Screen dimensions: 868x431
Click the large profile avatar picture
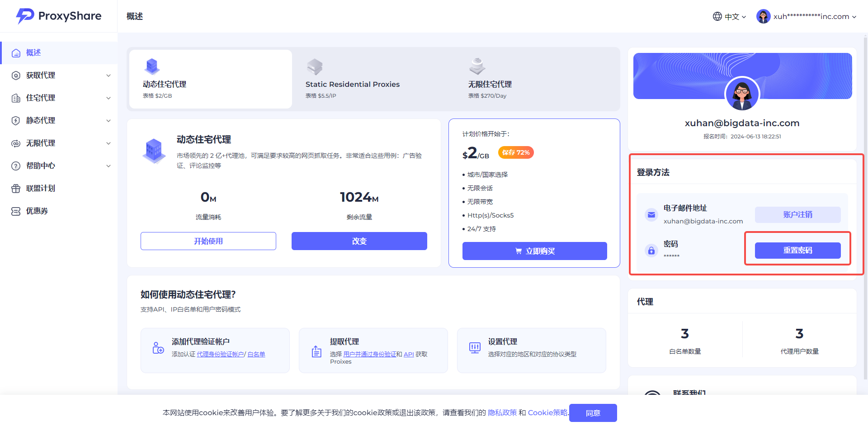coord(742,94)
